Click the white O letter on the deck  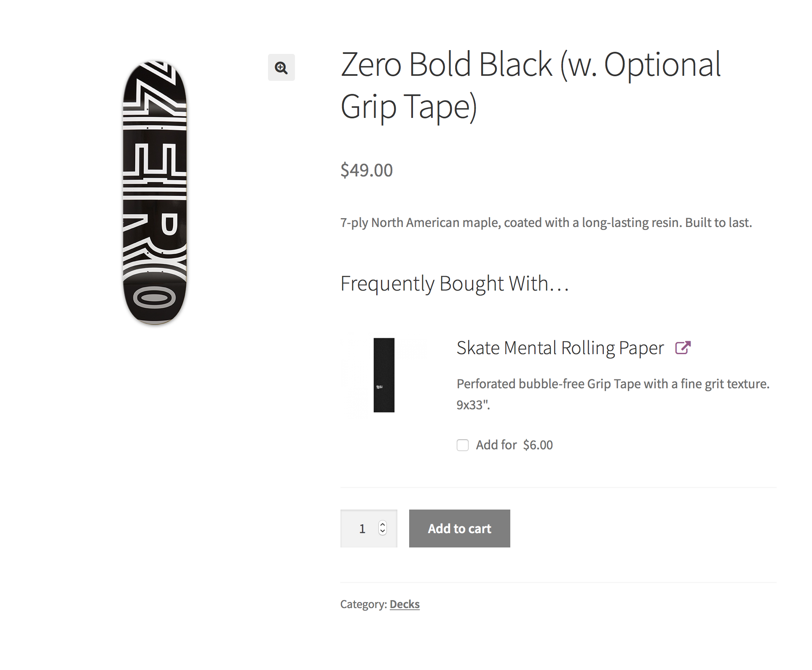click(x=155, y=298)
